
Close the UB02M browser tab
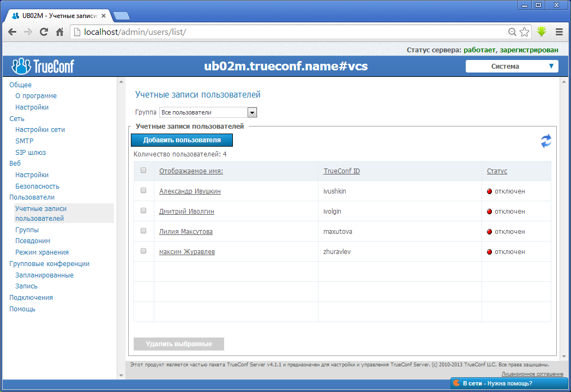click(104, 16)
